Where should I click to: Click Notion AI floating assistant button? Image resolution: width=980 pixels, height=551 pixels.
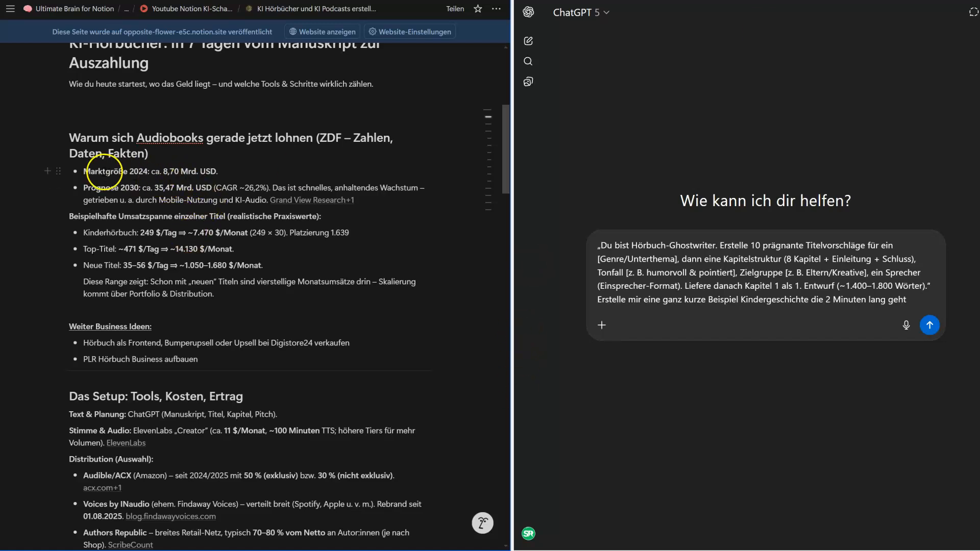(x=482, y=523)
